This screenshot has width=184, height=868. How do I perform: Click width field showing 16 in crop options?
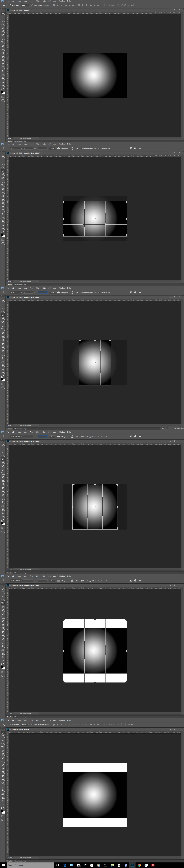[28, 148]
